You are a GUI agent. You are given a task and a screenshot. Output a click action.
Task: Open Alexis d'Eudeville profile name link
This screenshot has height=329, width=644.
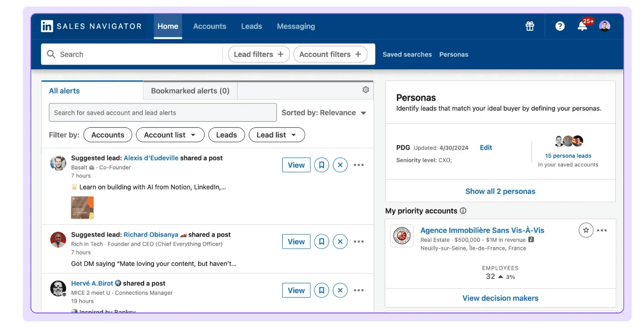coord(151,158)
